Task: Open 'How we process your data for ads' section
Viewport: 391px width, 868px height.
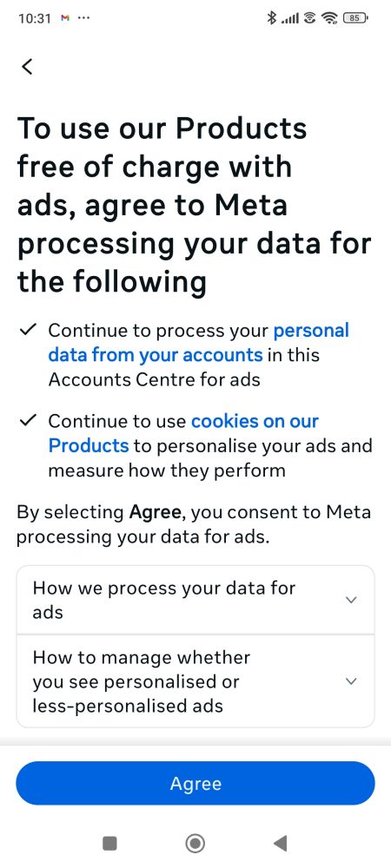Action: click(x=195, y=600)
